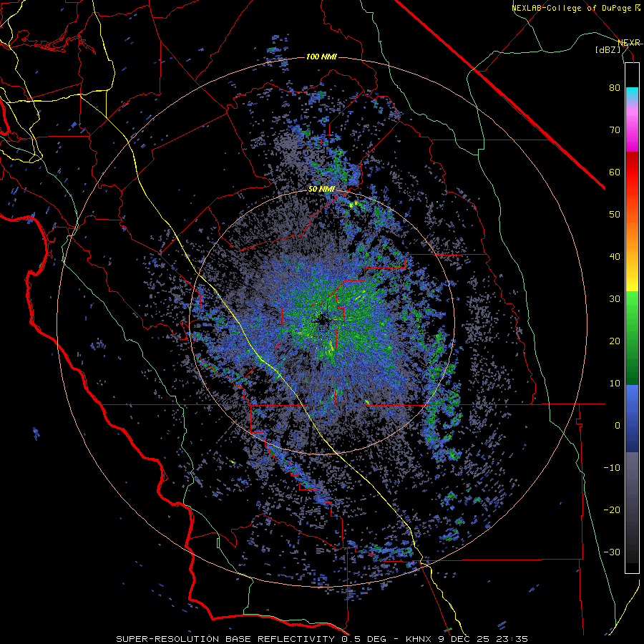Screen dimensions: 644x644
Task: Click the 40 value on the dBZ scale
Action: [615, 257]
